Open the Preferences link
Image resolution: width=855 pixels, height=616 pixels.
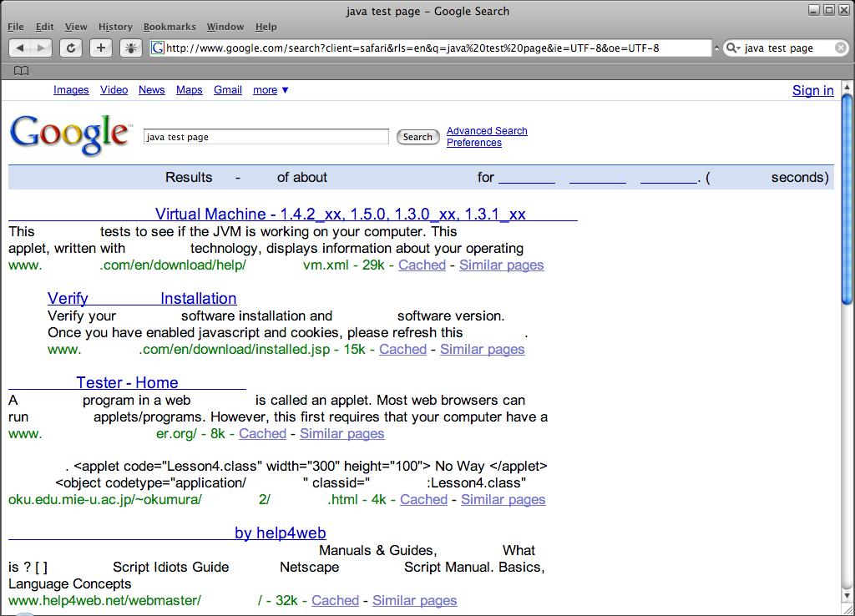click(474, 142)
